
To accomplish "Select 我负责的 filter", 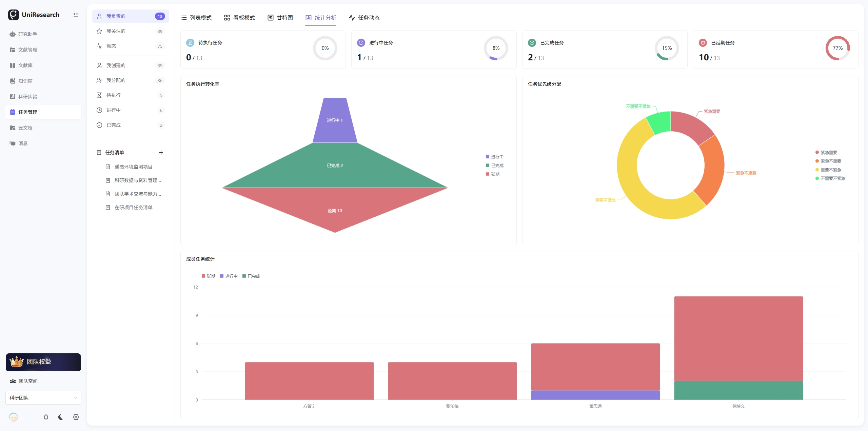I will point(131,16).
